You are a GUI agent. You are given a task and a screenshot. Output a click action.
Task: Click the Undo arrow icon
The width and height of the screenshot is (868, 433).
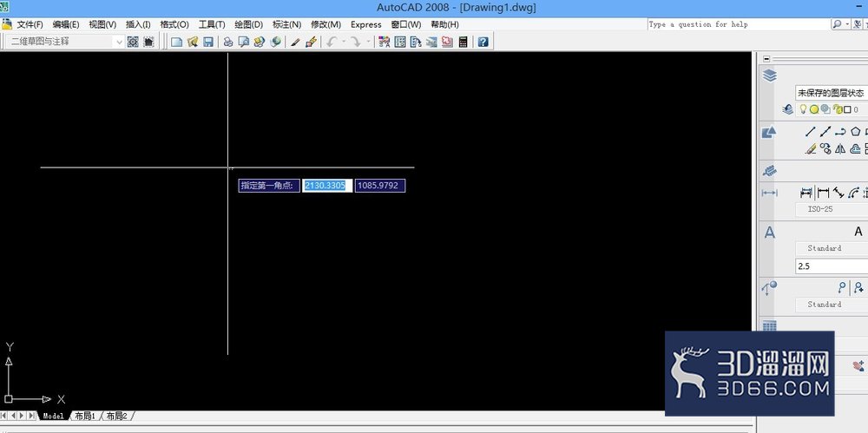(332, 42)
